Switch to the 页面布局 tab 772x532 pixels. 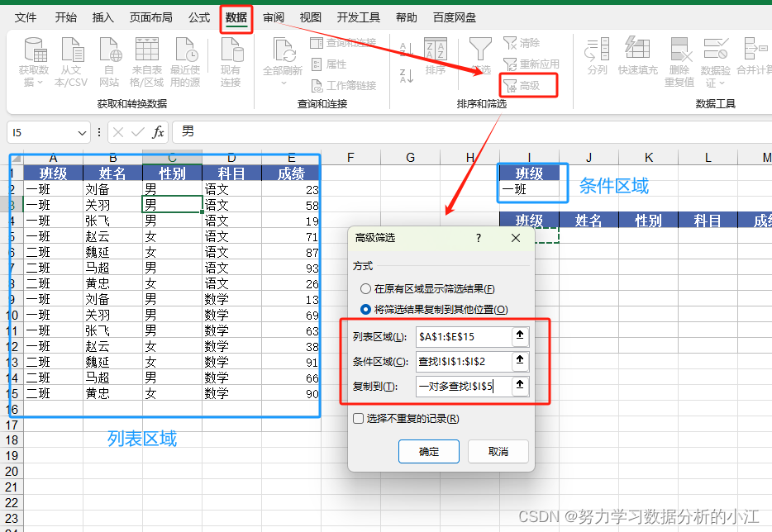click(151, 17)
